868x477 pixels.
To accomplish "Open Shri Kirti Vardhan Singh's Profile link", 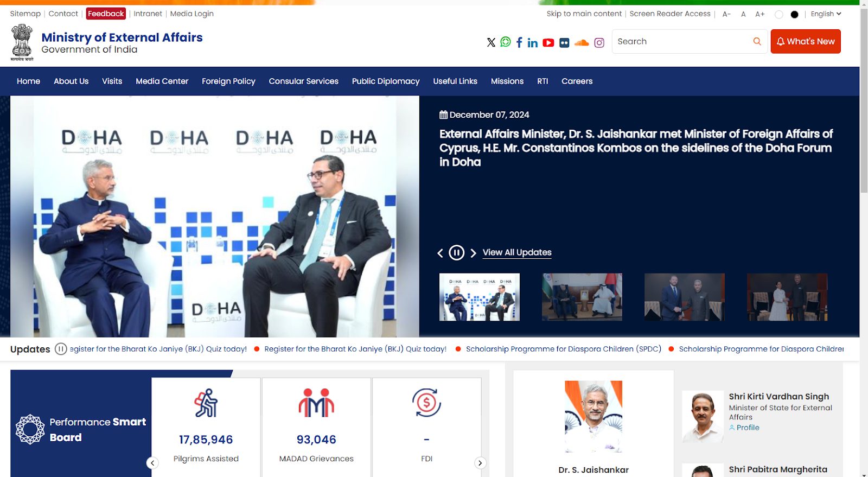I will click(x=744, y=428).
